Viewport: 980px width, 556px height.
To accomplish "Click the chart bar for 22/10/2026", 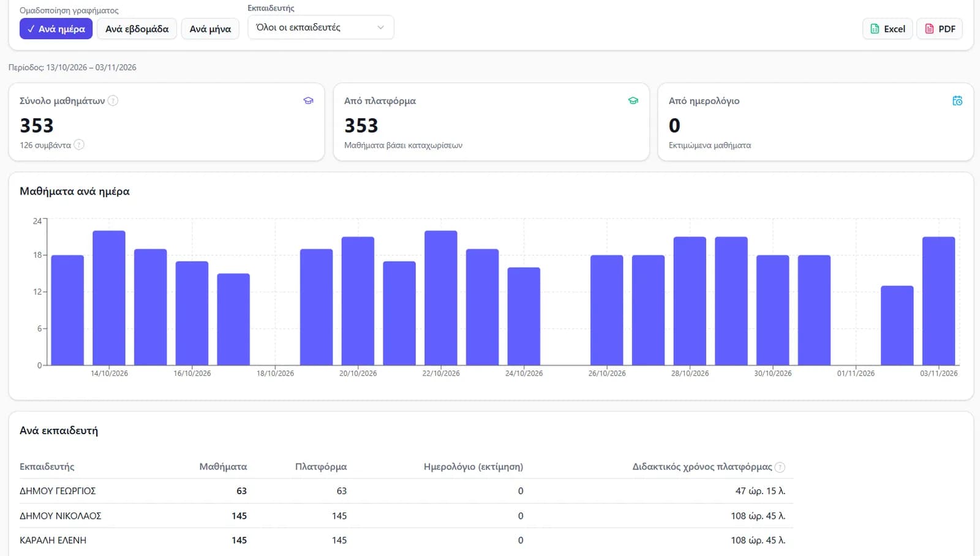I will point(441,298).
